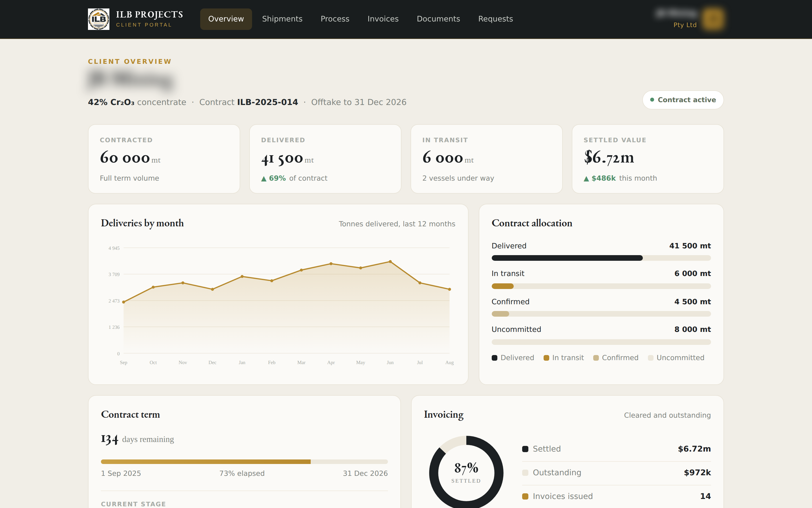The width and height of the screenshot is (812, 508).
Task: Click the Settled row swatch in Invoicing
Action: (525, 449)
